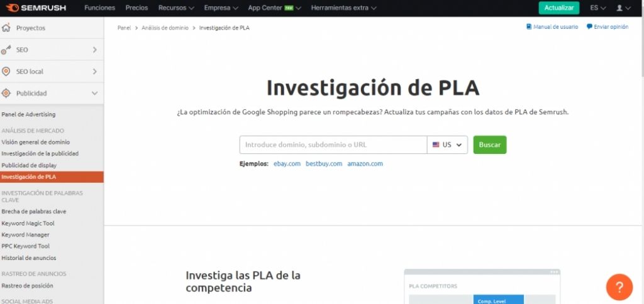The width and height of the screenshot is (644, 304).
Task: Click the US flag icon
Action: [436, 145]
